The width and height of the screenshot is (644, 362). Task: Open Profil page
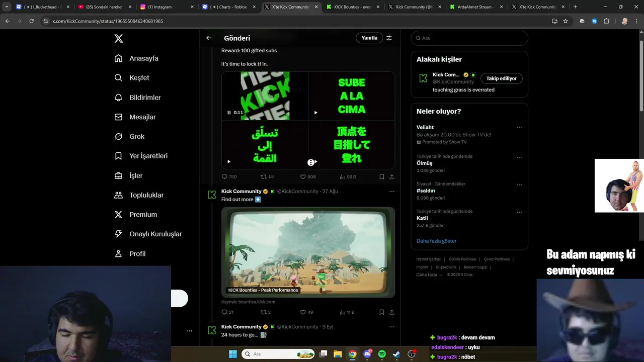[x=130, y=254]
